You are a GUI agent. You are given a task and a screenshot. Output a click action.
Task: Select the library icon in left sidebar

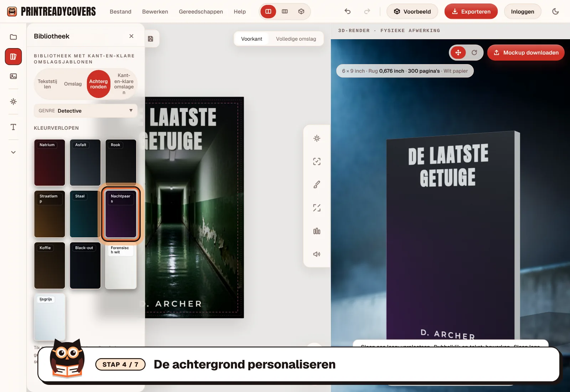[13, 57]
